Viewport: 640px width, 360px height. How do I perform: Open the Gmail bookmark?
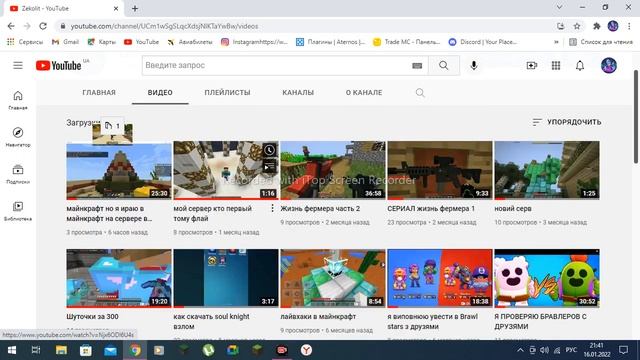(x=65, y=42)
